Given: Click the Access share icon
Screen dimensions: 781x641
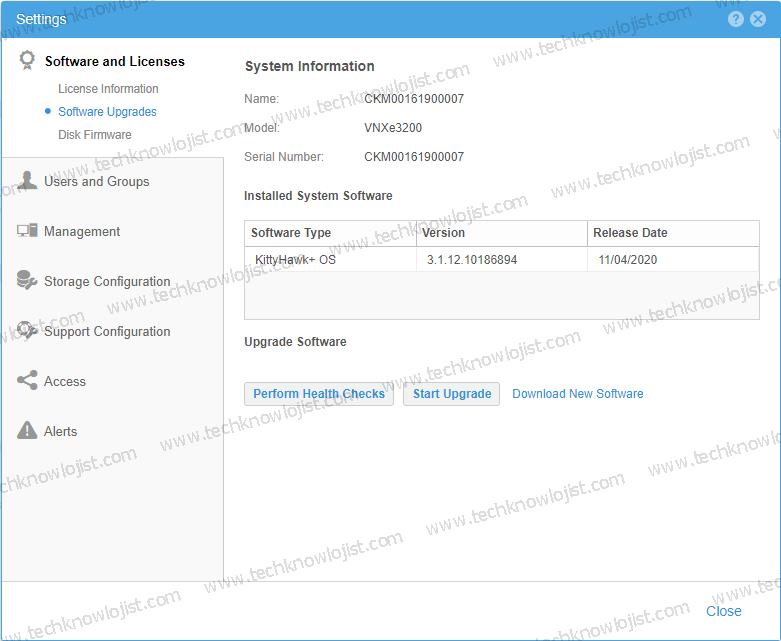Looking at the screenshot, I should [x=27, y=381].
